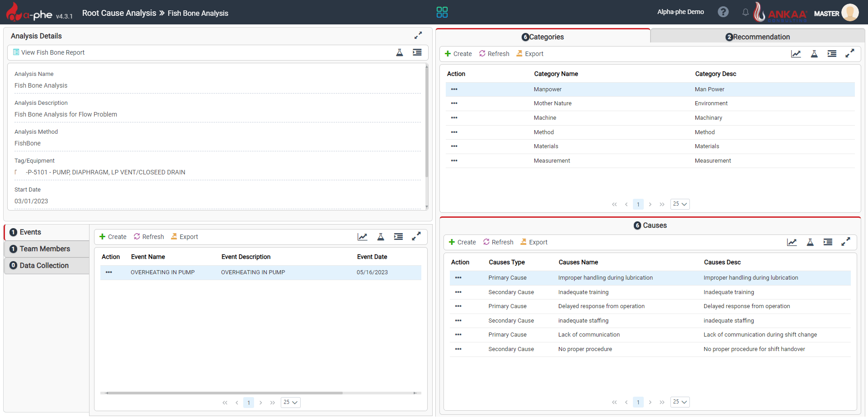Image resolution: width=868 pixels, height=417 pixels.
Task: Open the Data Collection tab
Action: [44, 266]
